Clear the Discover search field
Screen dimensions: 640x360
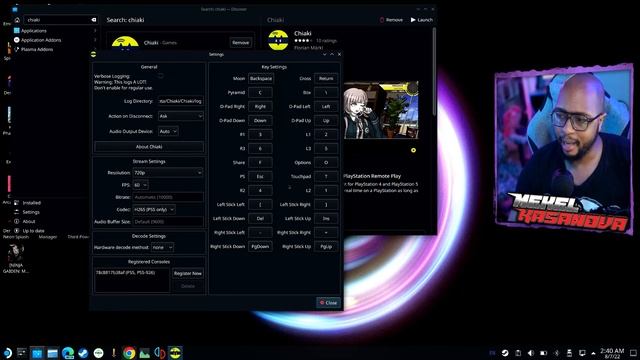pyautogui.click(x=93, y=20)
